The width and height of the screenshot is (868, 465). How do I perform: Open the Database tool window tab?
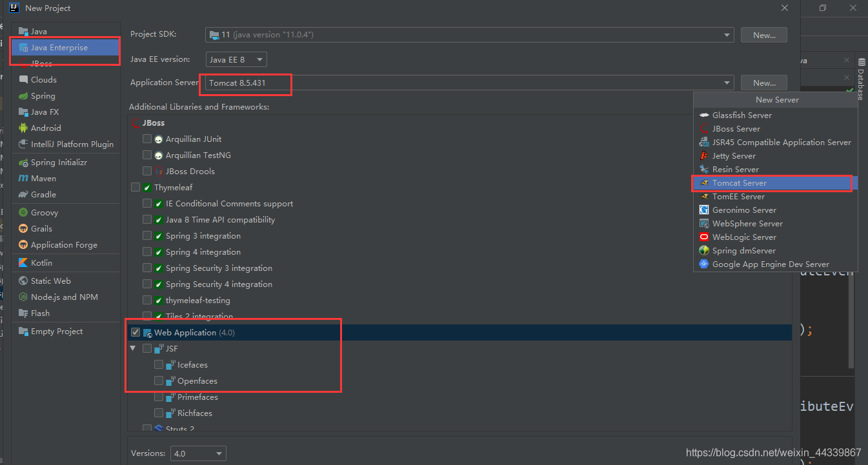861,79
